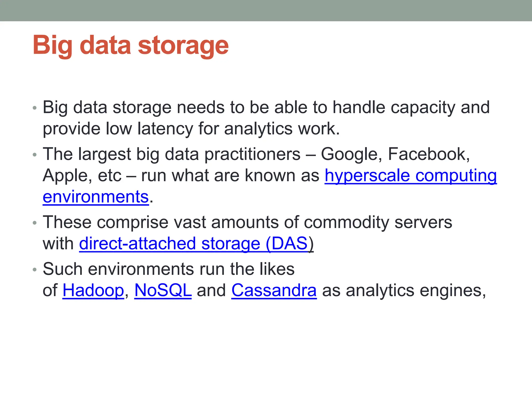Screen dimensions: 532x399
Task: Click the text Such environments run the likes
Action: tap(169, 269)
